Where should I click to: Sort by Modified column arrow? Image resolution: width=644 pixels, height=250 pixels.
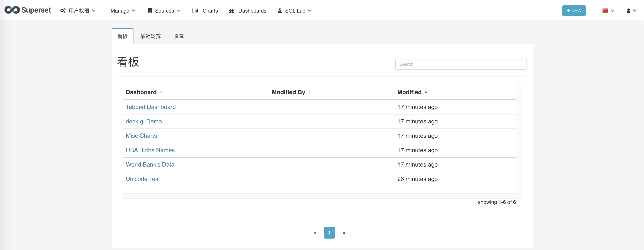[426, 92]
